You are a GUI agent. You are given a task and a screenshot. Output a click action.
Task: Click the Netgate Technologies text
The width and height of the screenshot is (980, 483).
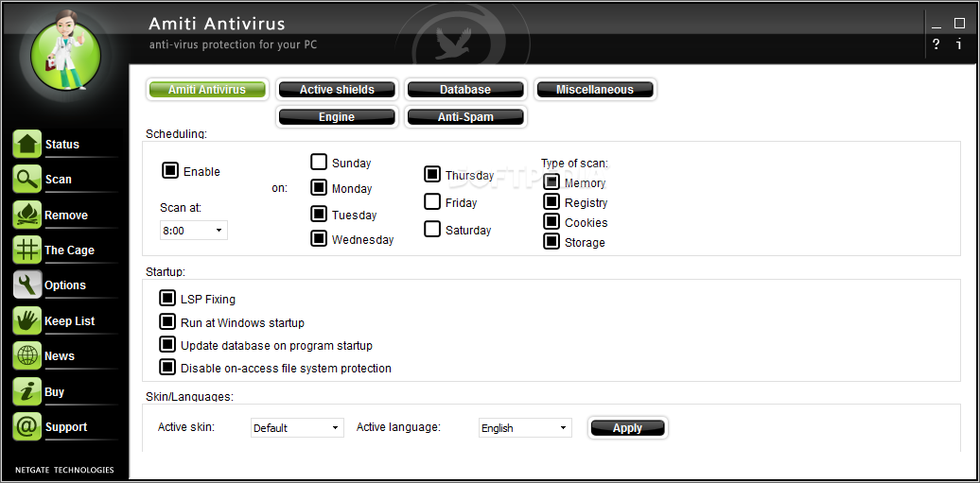64,469
